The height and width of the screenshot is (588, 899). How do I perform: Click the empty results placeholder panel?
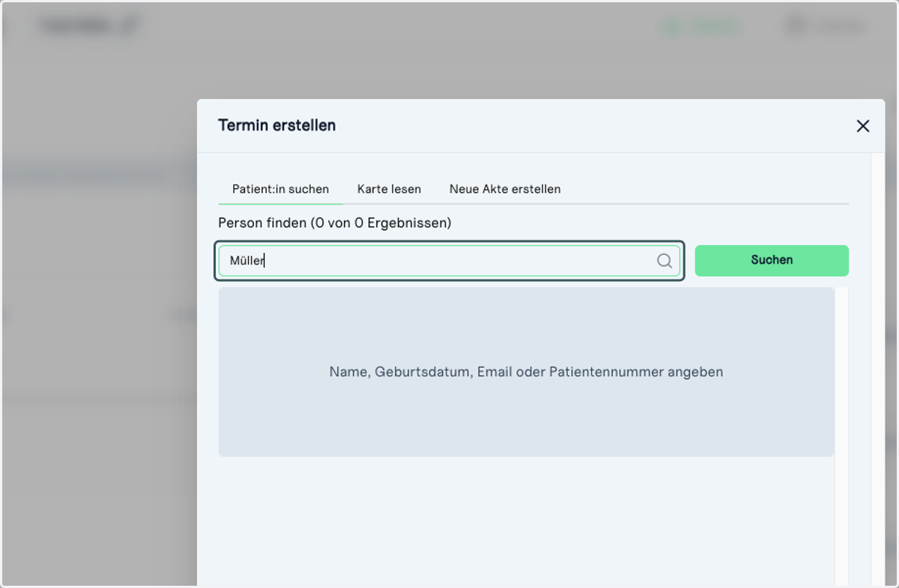(526, 372)
